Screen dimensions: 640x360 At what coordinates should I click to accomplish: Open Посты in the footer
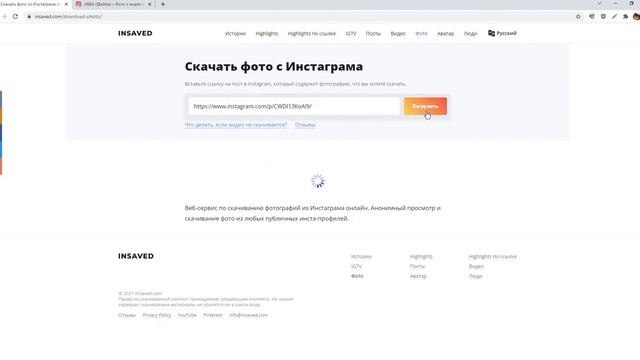417,266
